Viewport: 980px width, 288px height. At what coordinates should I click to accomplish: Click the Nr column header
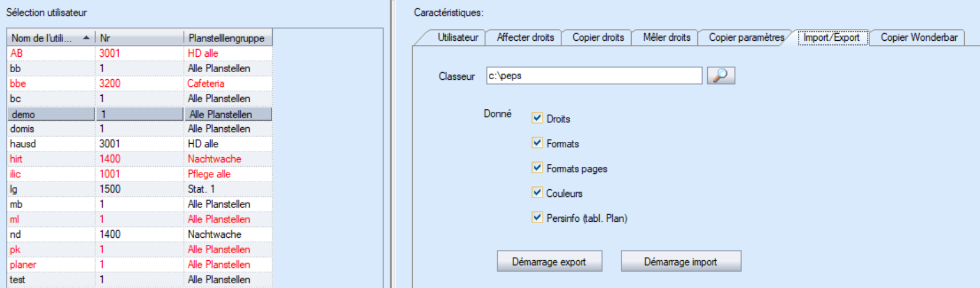pyautogui.click(x=139, y=38)
